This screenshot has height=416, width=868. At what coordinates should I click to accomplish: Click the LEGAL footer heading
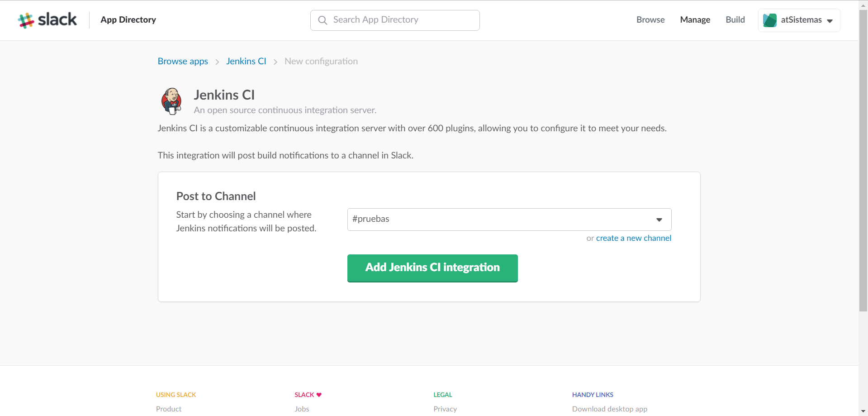pyautogui.click(x=443, y=395)
